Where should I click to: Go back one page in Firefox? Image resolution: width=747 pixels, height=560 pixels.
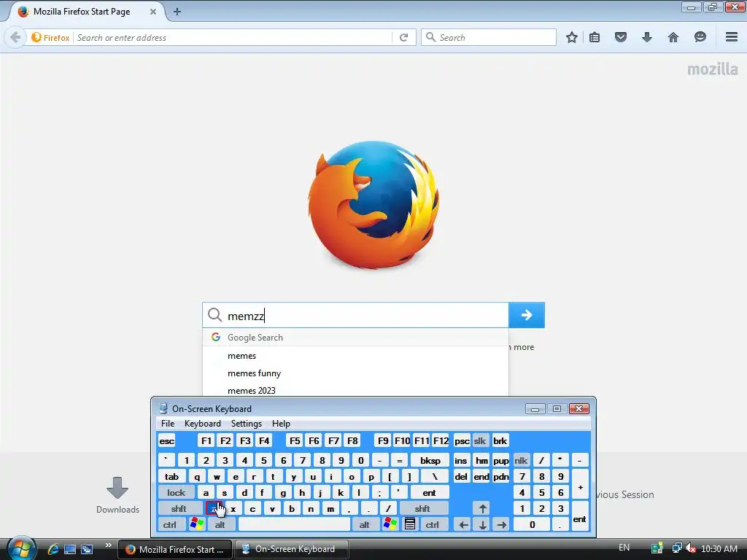[15, 37]
